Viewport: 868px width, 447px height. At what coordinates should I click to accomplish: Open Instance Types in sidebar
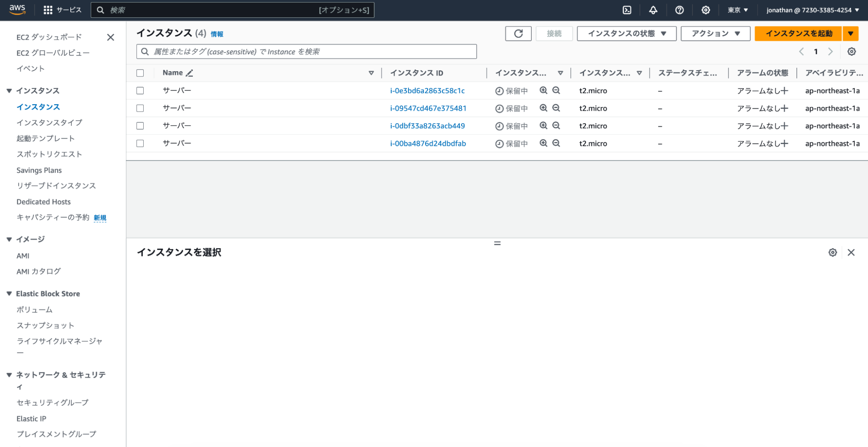pos(50,123)
